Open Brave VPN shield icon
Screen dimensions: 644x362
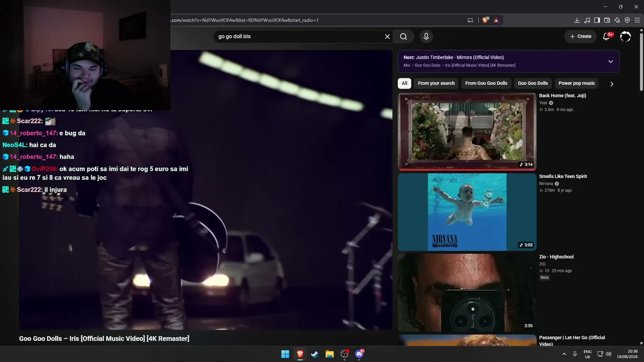pos(627,20)
